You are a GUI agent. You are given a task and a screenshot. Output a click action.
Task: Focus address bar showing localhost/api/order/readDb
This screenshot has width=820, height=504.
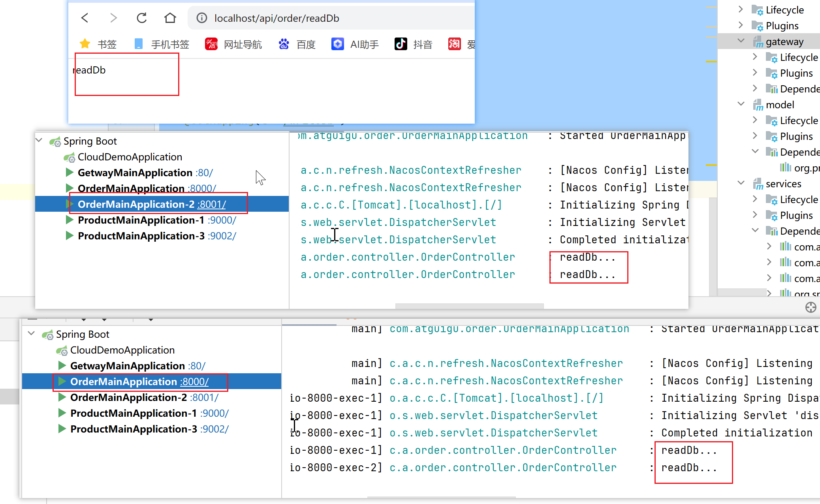332,18
